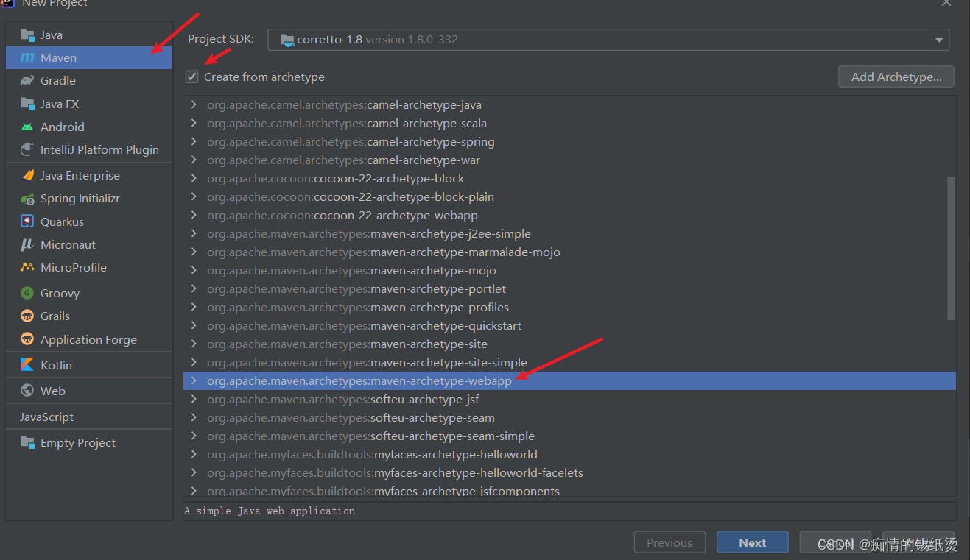Screen dimensions: 970x560
Task: Click the Java Enterprise flame icon
Action: [27, 175]
